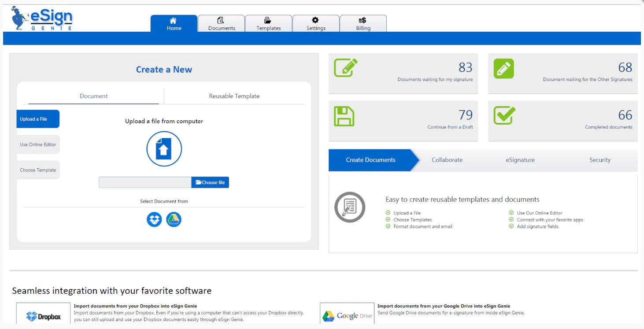This screenshot has height=329, width=644.
Task: Open the eSignature section
Action: [520, 160]
